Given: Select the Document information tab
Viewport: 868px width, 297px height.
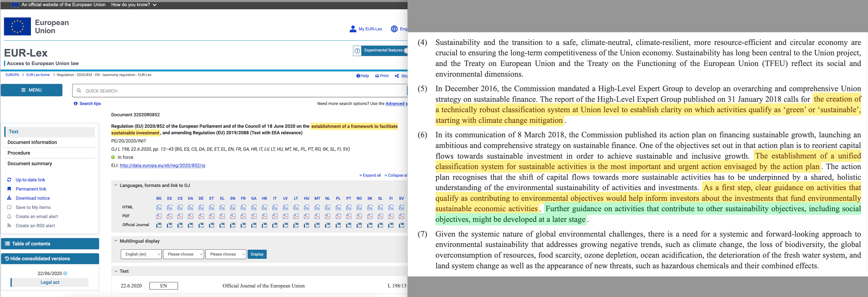Looking at the screenshot, I should tap(32, 142).
